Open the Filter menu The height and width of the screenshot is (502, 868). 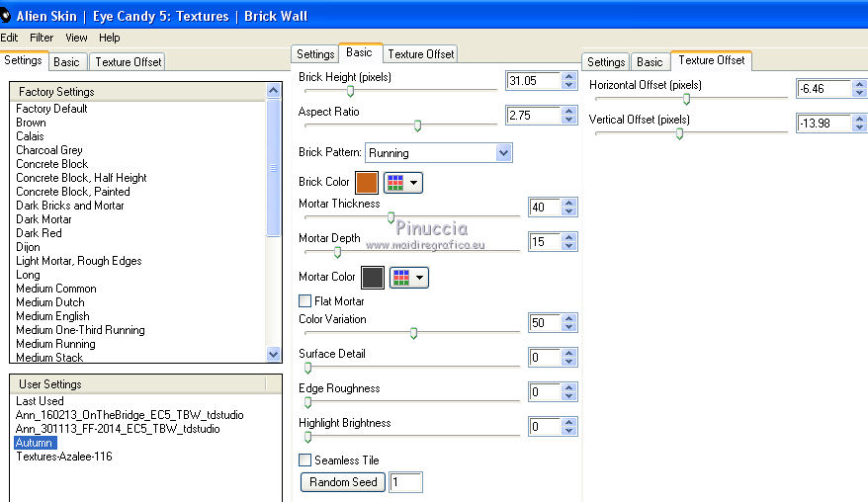click(42, 38)
